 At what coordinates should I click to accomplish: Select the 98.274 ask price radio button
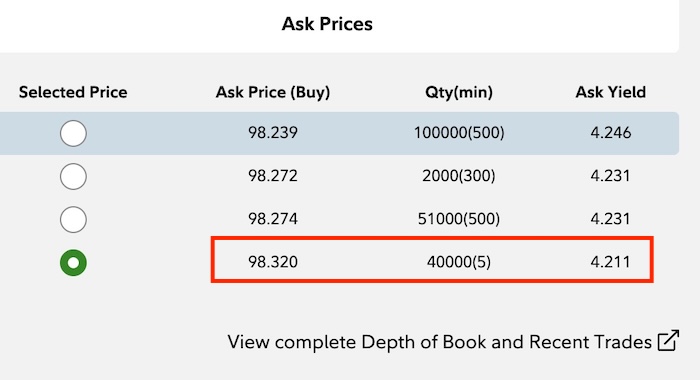pyautogui.click(x=73, y=219)
